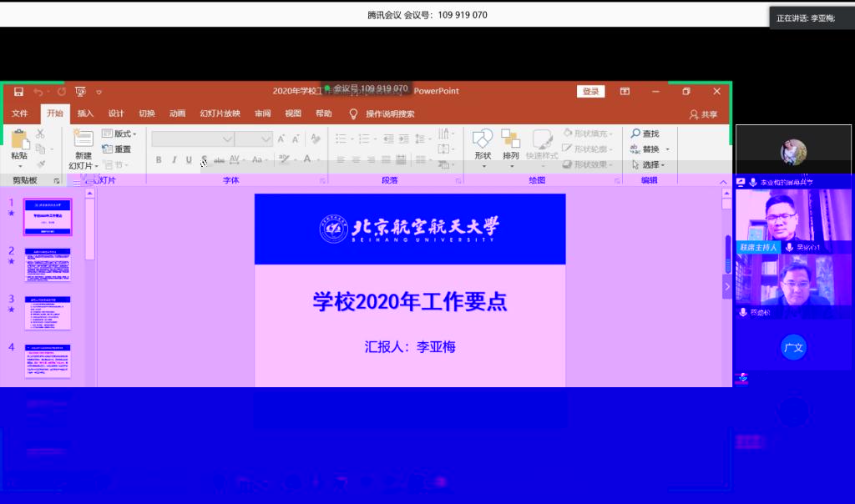
Task: Open the ribbon display options icon
Action: coord(625,91)
